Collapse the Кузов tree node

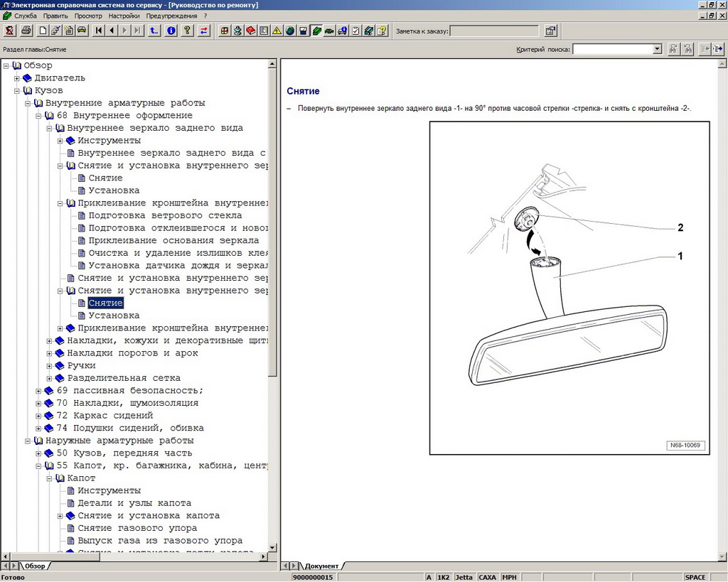(17, 90)
